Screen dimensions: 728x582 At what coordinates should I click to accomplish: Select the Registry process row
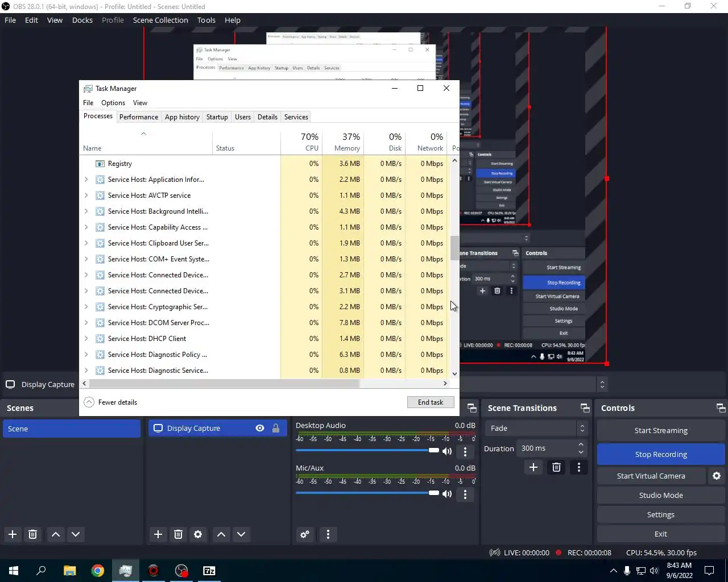click(265, 164)
